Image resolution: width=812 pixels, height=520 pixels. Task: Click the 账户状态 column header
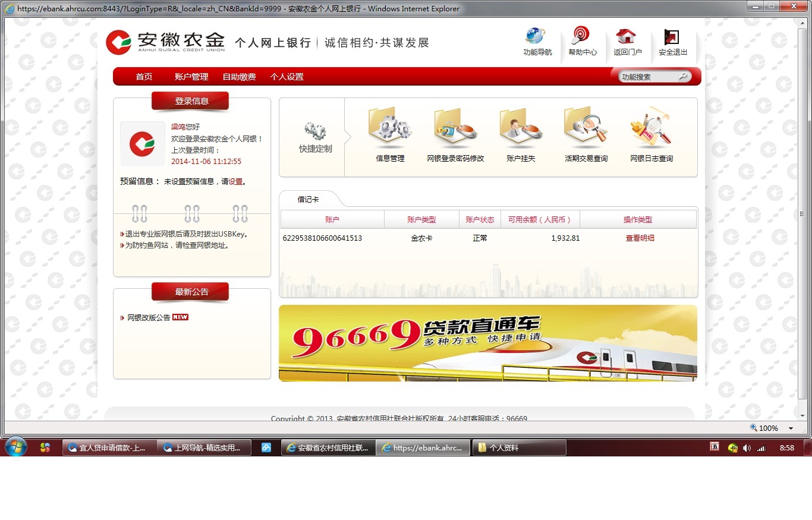click(480, 219)
